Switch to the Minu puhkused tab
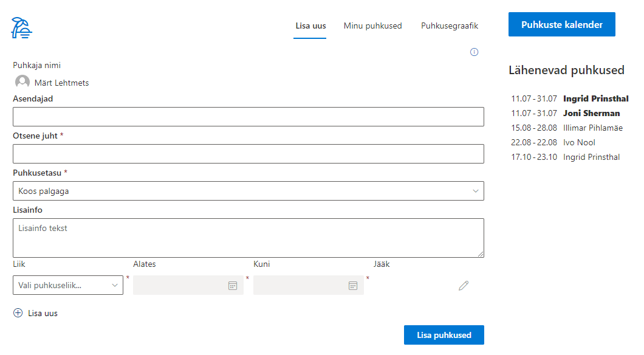The width and height of the screenshot is (644, 355). point(372,26)
